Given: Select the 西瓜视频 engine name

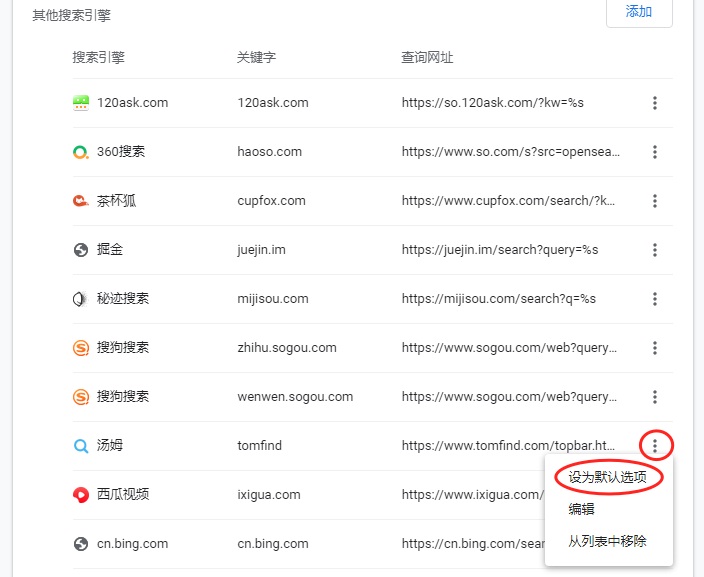Looking at the screenshot, I should tap(123, 494).
